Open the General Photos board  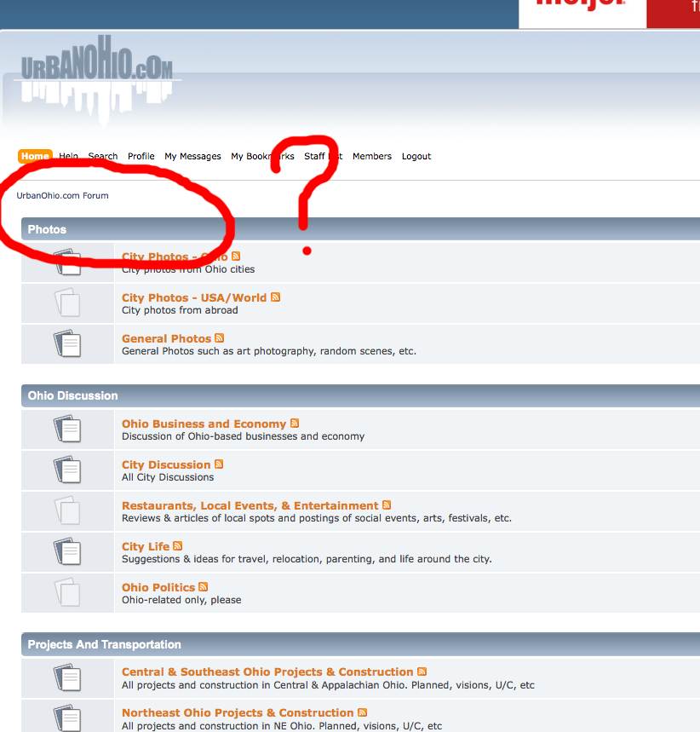pyautogui.click(x=167, y=338)
